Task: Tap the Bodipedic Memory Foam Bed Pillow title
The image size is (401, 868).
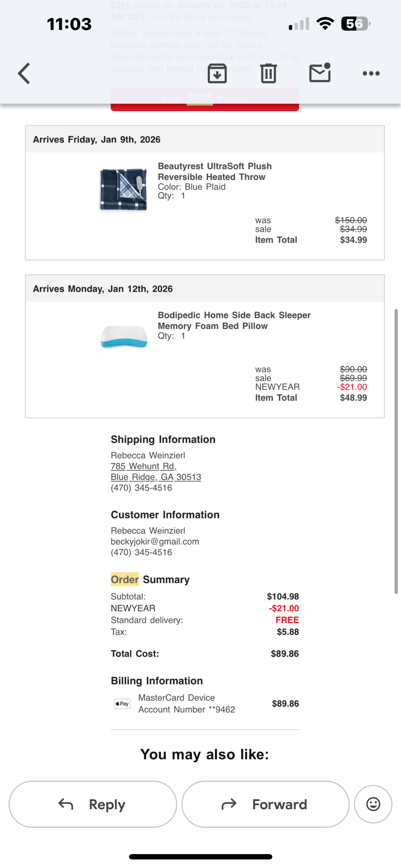Action: (x=234, y=320)
